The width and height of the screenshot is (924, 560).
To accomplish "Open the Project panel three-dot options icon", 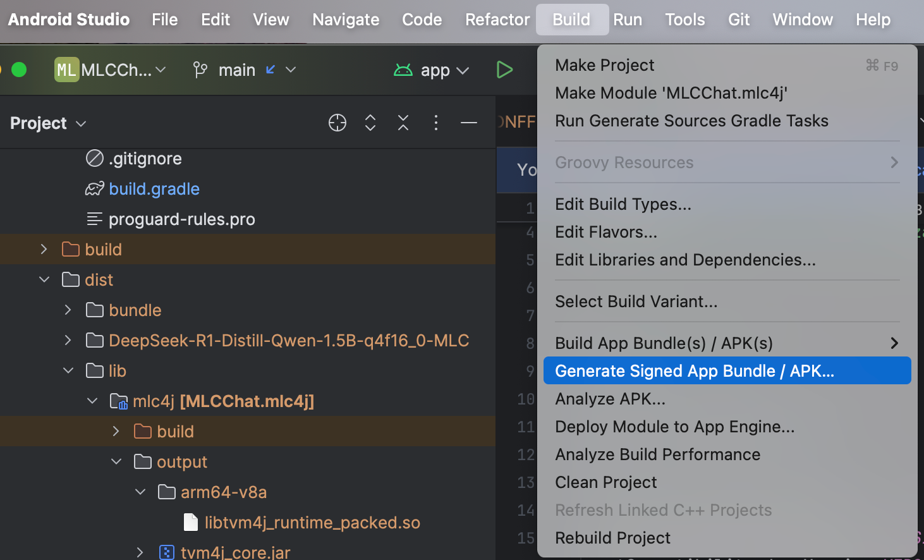I will click(436, 123).
